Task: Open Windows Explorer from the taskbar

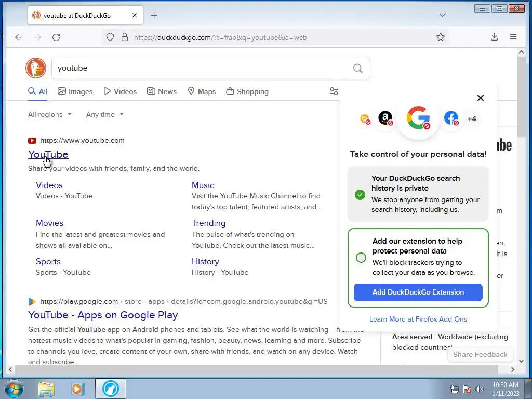Action: 46,389
